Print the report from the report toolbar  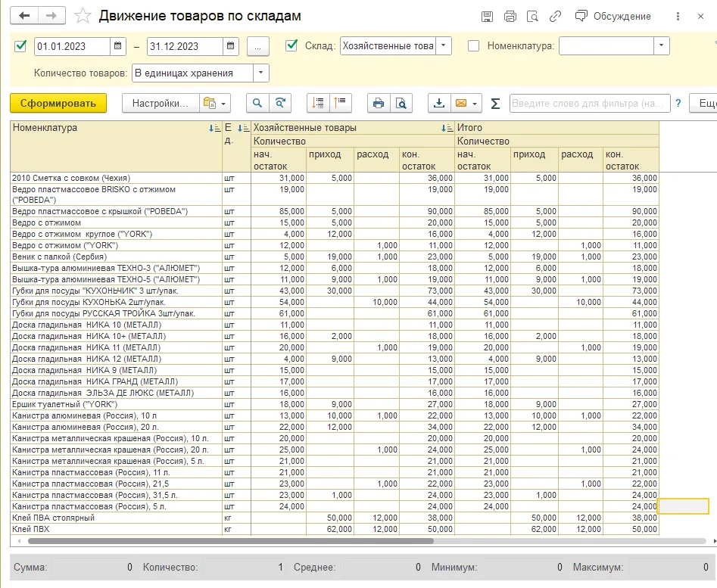coord(379,103)
